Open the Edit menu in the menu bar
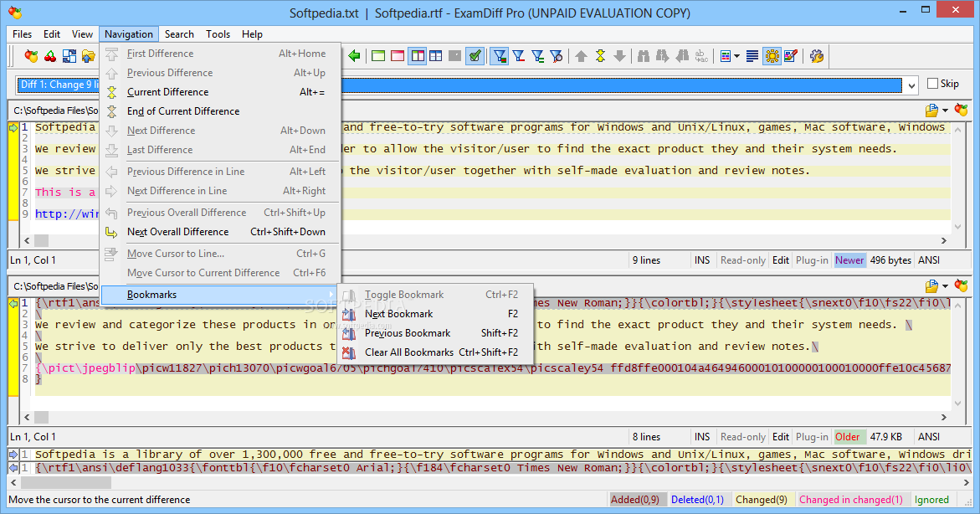The image size is (980, 514). point(52,34)
